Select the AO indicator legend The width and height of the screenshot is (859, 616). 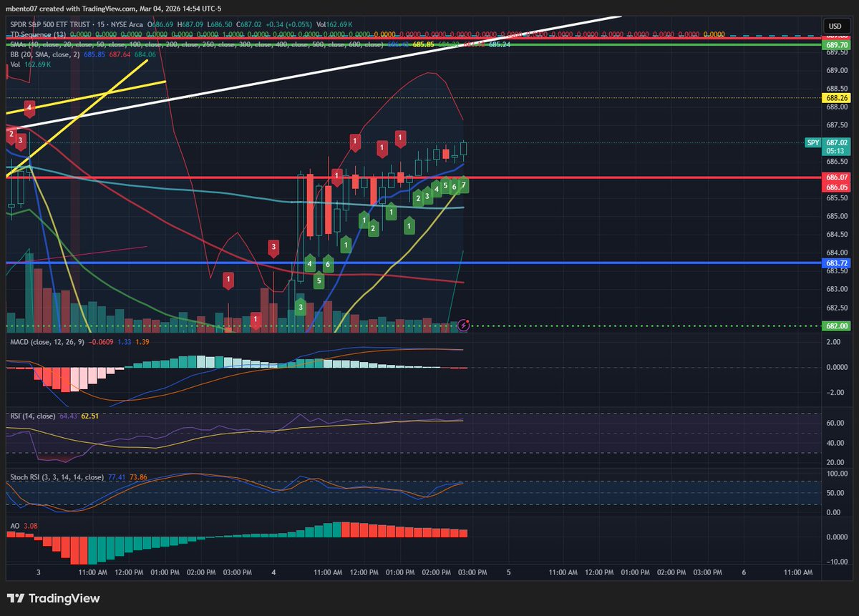tap(14, 525)
